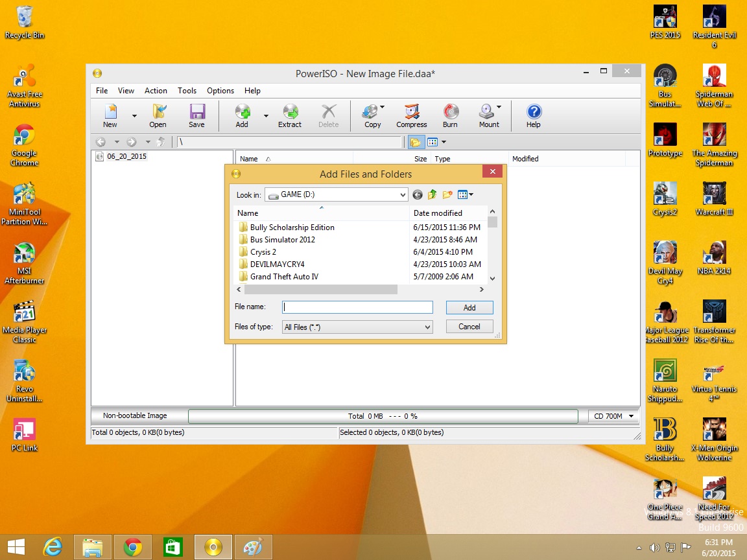This screenshot has width=747, height=560.
Task: Open Internet Explorer from the taskbar
Action: 53,547
